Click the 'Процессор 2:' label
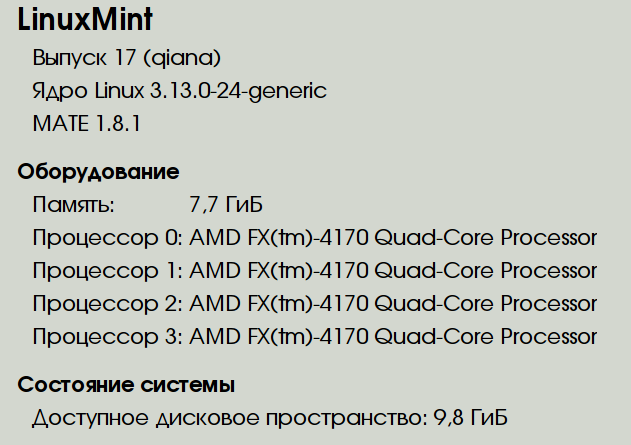631x445 pixels. (107, 303)
